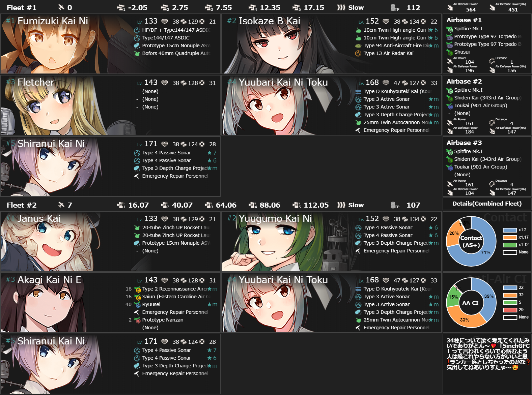Click the Distance icon in Airbase #1
The image size is (532, 395).
(492, 61)
